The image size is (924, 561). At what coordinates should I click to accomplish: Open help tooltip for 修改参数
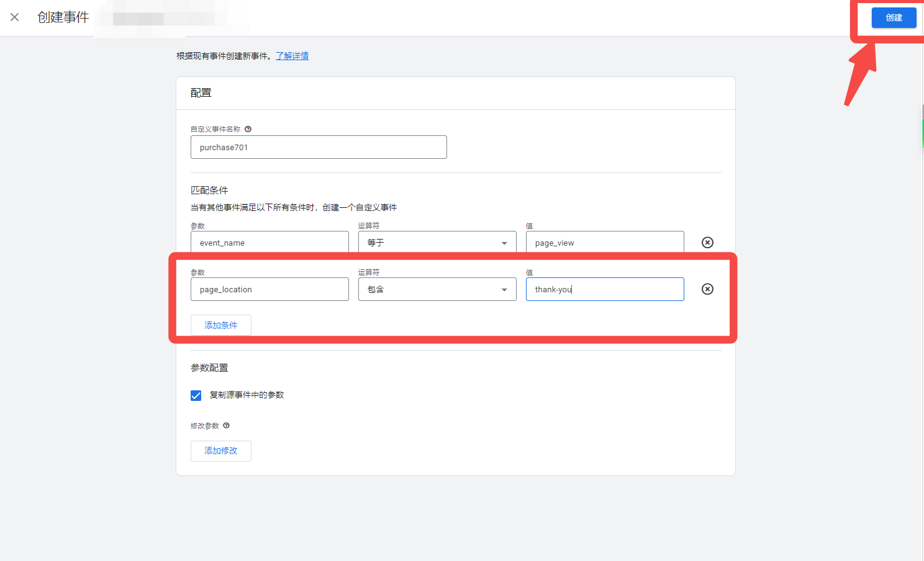click(227, 426)
